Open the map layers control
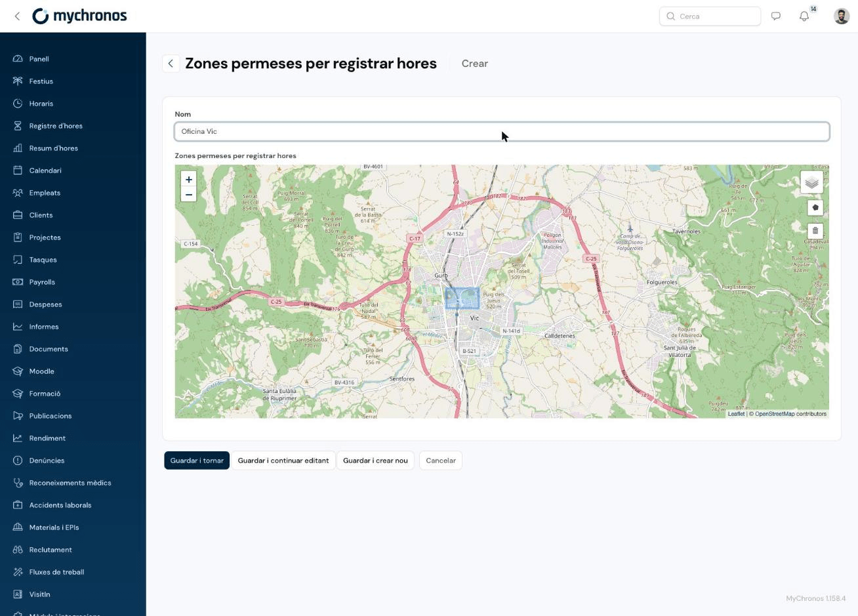858x616 pixels. [x=811, y=182]
